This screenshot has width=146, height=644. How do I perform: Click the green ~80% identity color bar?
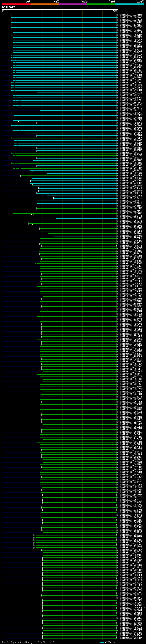[x=101, y=4]
